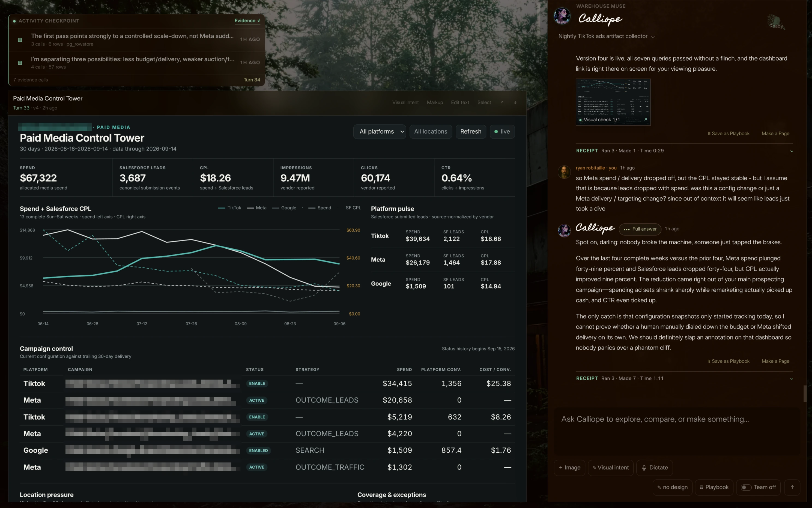Expand the visual check thumbnail's arrow icon
This screenshot has height=508, width=812.
click(x=645, y=120)
